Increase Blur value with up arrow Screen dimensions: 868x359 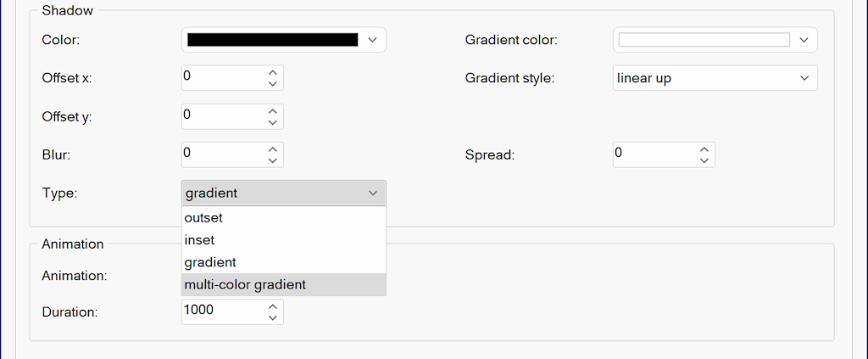272,149
